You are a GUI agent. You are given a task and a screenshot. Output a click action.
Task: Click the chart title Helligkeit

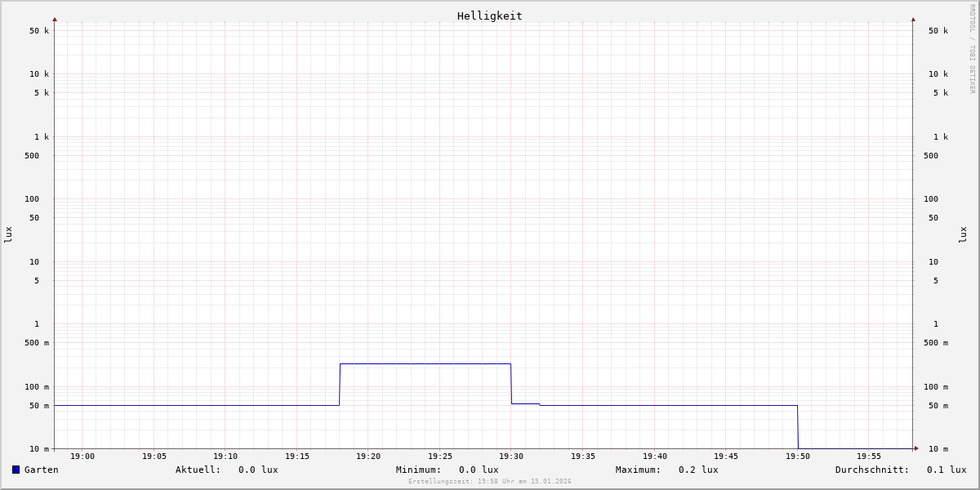coord(490,16)
